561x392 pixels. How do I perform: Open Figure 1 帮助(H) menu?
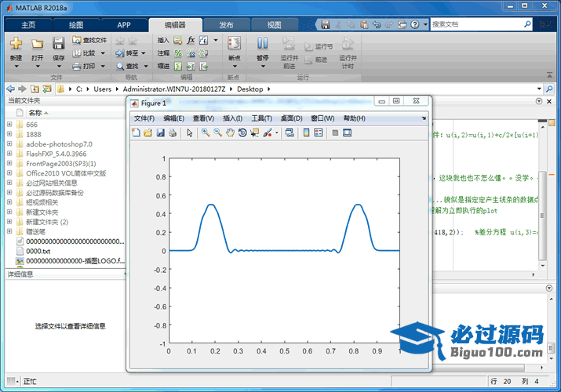[354, 118]
